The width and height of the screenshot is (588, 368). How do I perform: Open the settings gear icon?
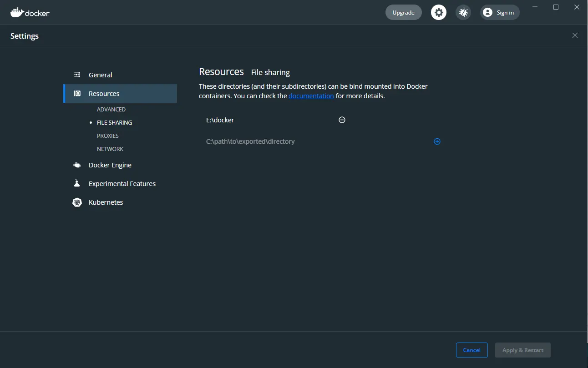click(x=439, y=12)
